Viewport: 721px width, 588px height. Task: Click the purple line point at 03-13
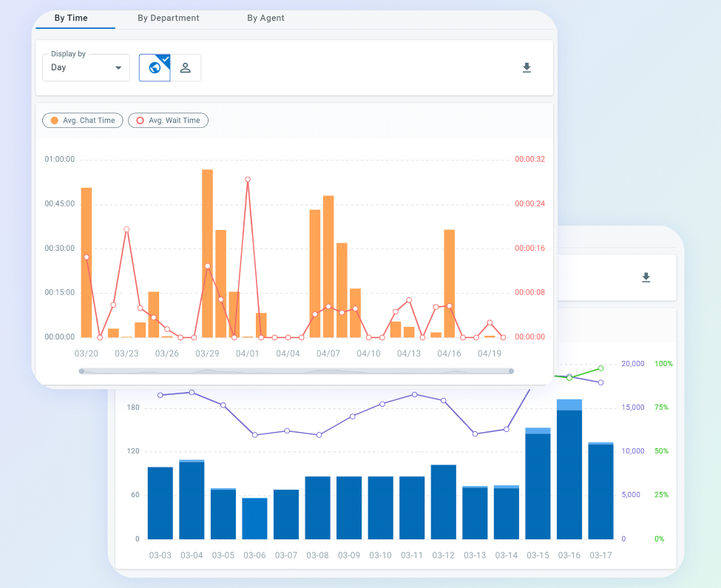[475, 434]
